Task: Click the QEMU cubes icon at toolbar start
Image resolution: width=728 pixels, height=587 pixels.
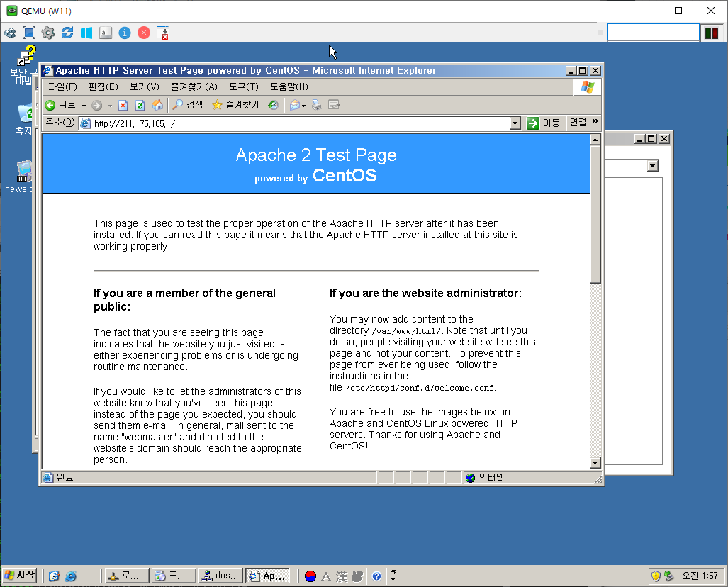Action: click(x=10, y=33)
